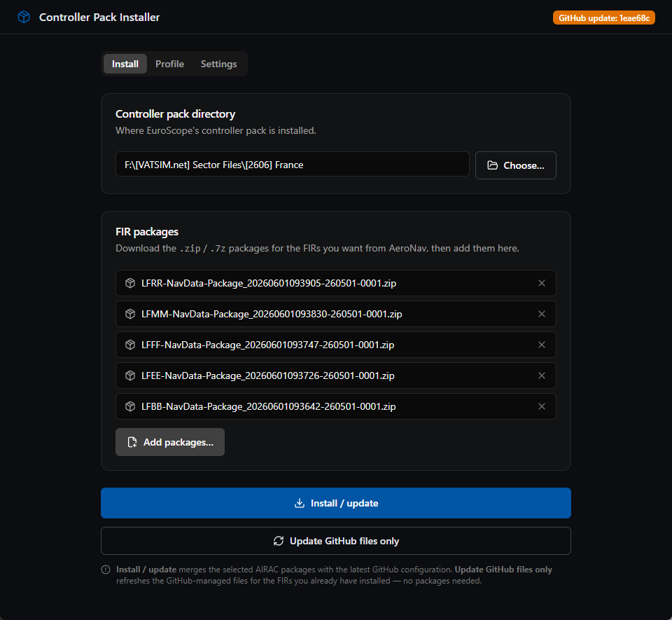
Task: Click the 'Download the .zip / .7z packages' description
Action: point(317,248)
